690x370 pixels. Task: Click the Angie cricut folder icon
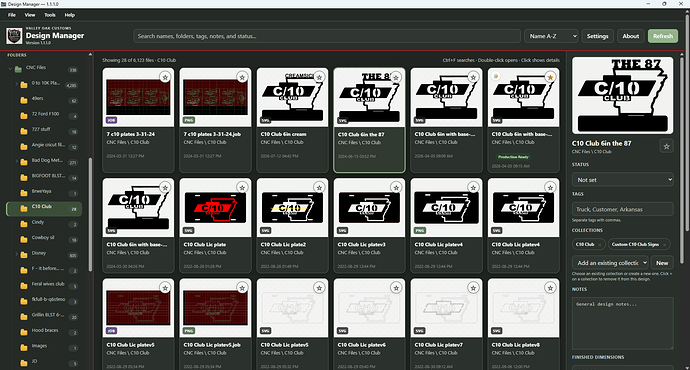click(x=24, y=147)
